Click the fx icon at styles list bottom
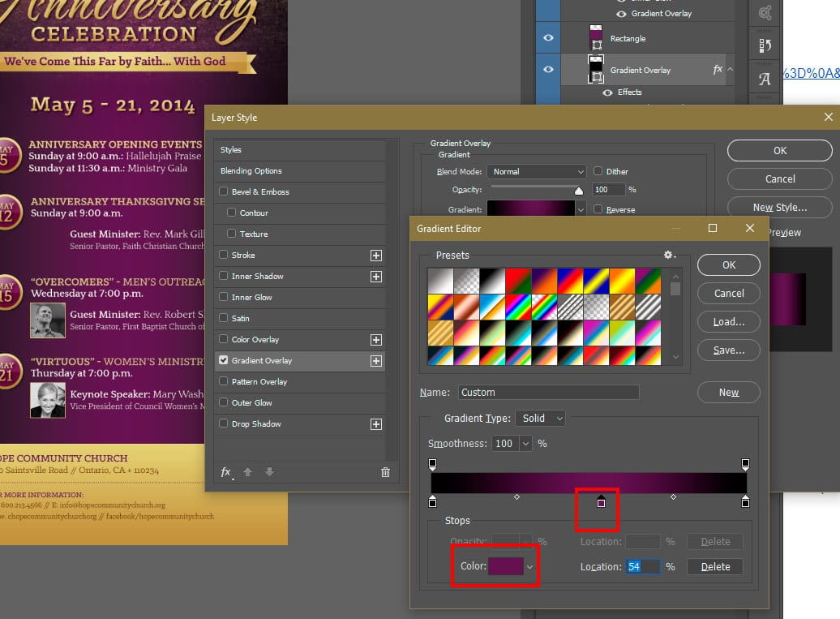 (226, 472)
